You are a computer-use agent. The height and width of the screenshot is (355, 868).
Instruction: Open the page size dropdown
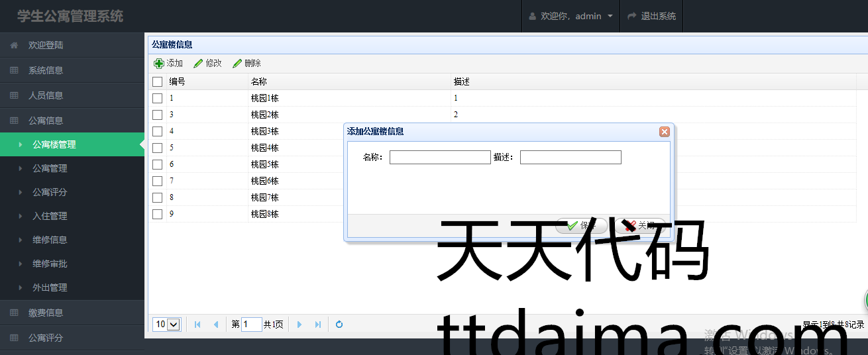coord(166,325)
